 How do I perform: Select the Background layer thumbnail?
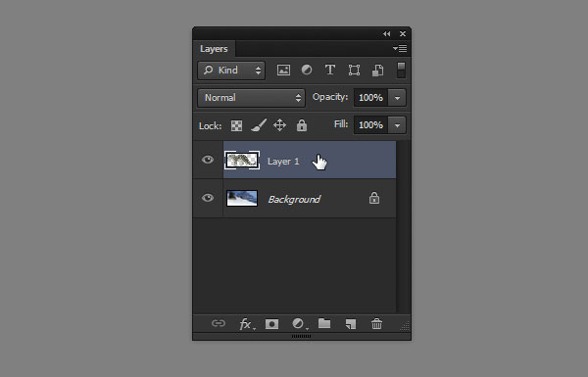coord(242,198)
